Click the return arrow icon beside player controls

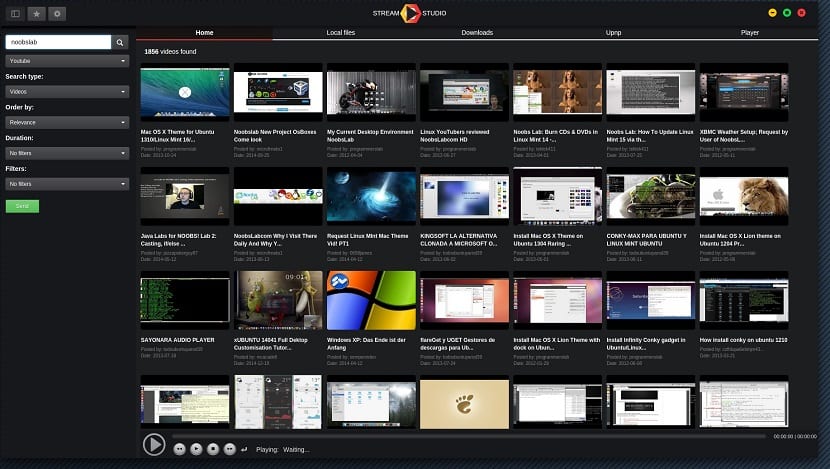tap(244, 449)
